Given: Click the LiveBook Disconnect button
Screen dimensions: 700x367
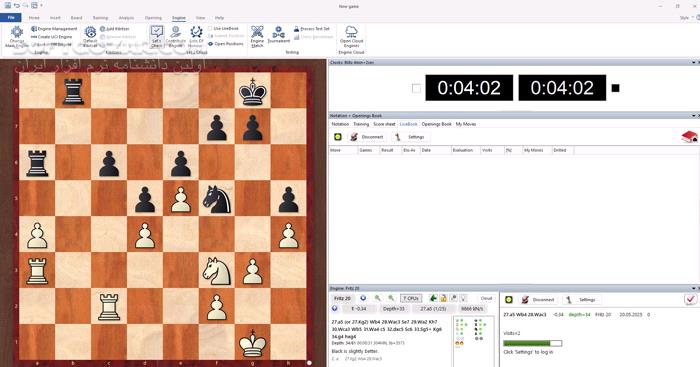Looking at the screenshot, I should pos(367,137).
